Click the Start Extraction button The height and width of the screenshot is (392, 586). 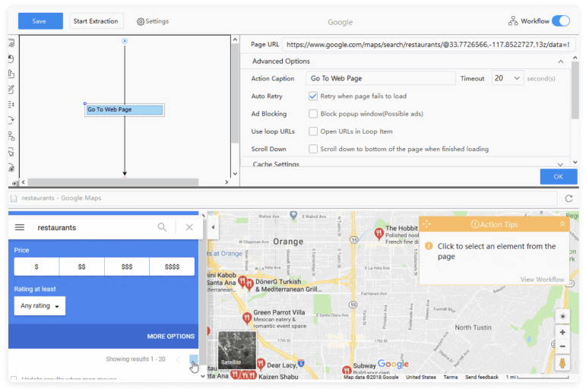point(96,21)
